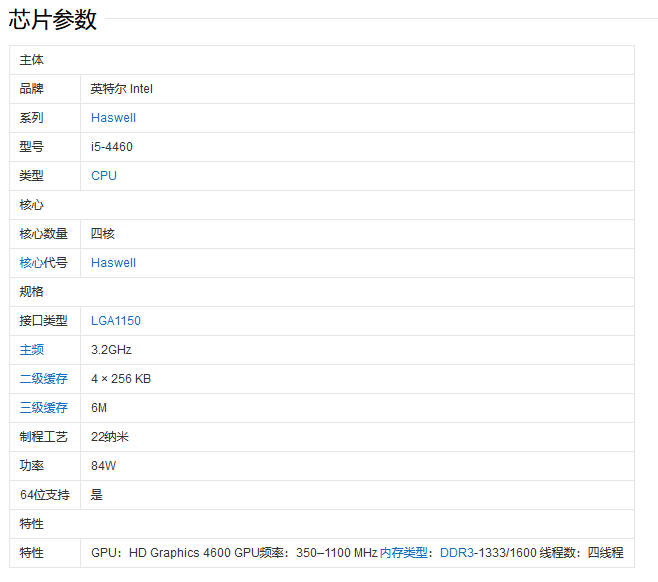Click the 84W power value

pos(104,466)
